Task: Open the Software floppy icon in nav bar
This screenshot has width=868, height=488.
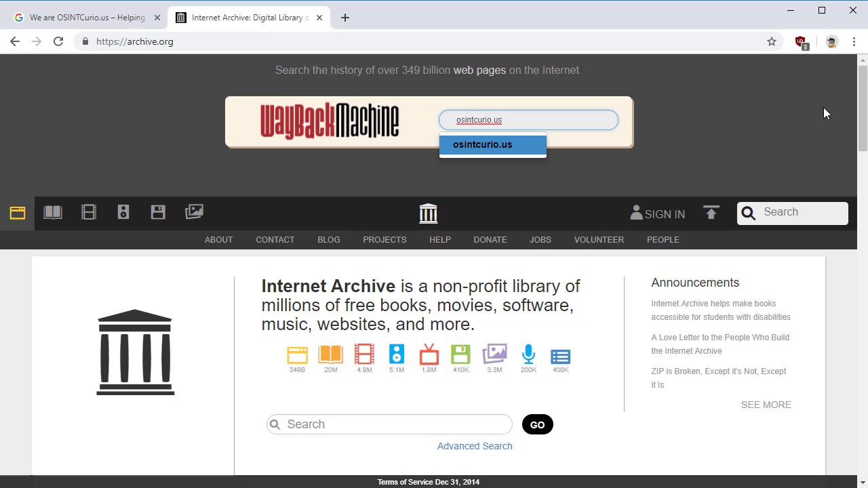Action: (158, 212)
